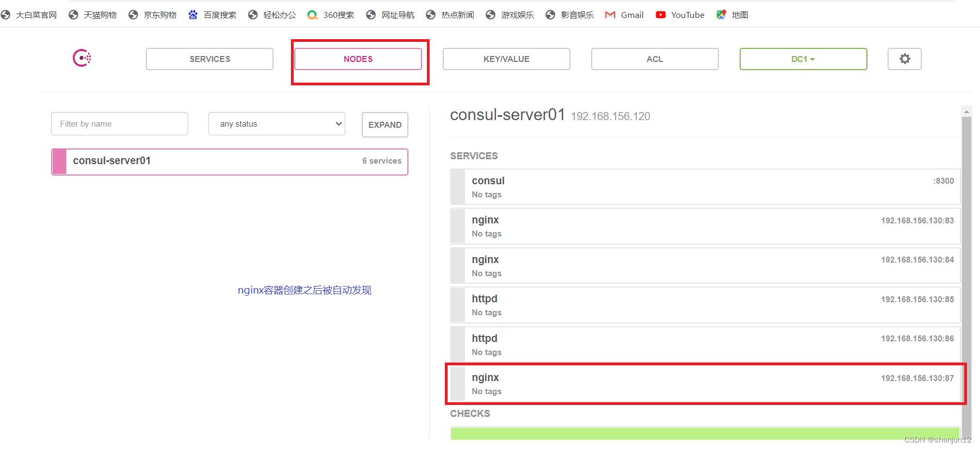Image resolution: width=980 pixels, height=449 pixels.
Task: Open the 游戏娱乐 bookmark
Action: [510, 15]
